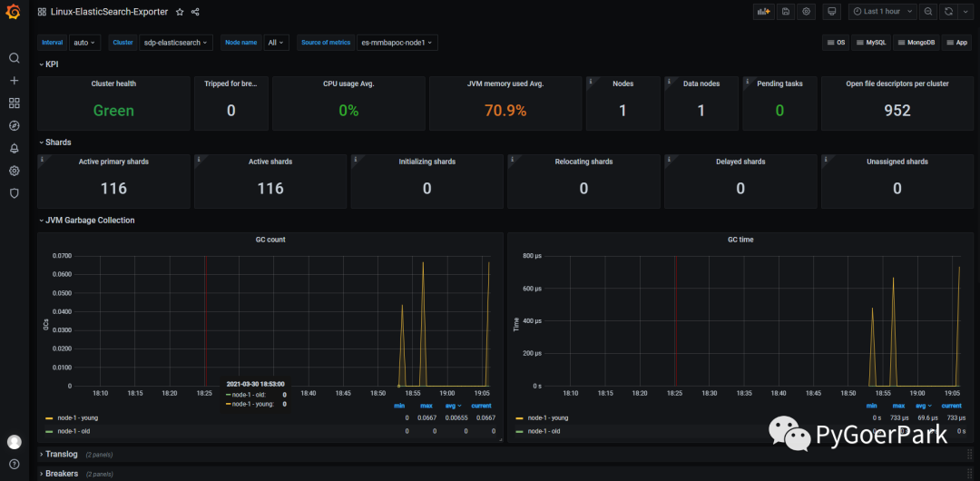Open the Last 1 hour time picker
Image resolution: width=980 pixels, height=481 pixels.
pyautogui.click(x=883, y=11)
